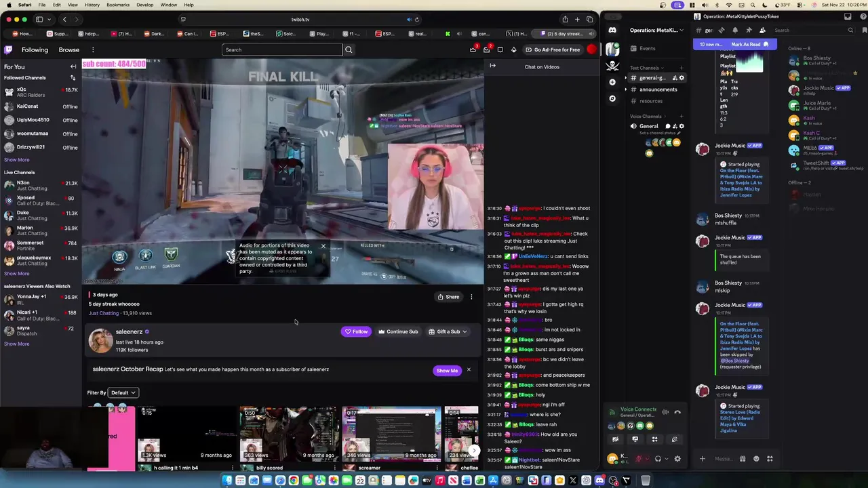This screenshot has height=488, width=868.
Task: Open Discord server name dropdown
Action: click(x=656, y=30)
